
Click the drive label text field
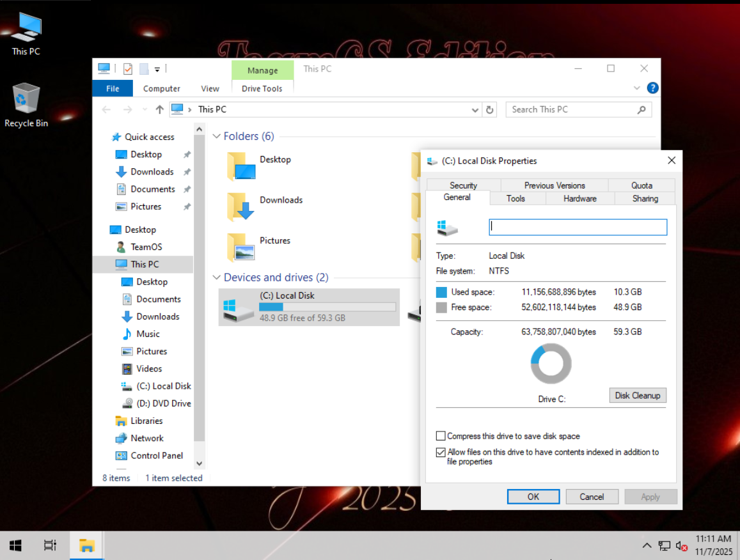pyautogui.click(x=578, y=227)
